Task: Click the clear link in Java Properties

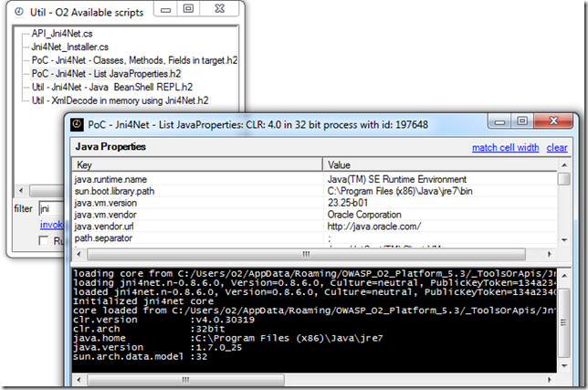Action: click(557, 147)
